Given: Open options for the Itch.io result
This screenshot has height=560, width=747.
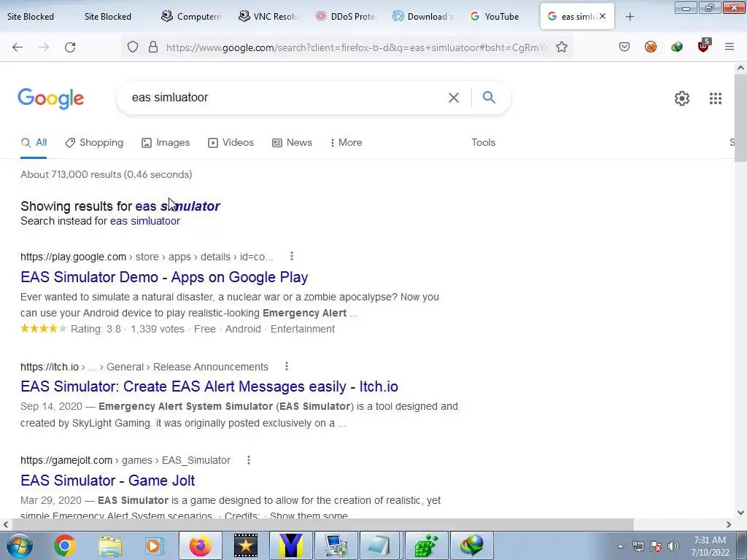Looking at the screenshot, I should tap(286, 366).
